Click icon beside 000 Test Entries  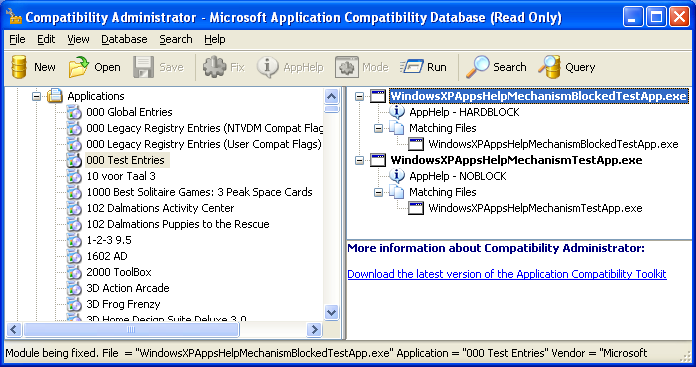[x=74, y=160]
